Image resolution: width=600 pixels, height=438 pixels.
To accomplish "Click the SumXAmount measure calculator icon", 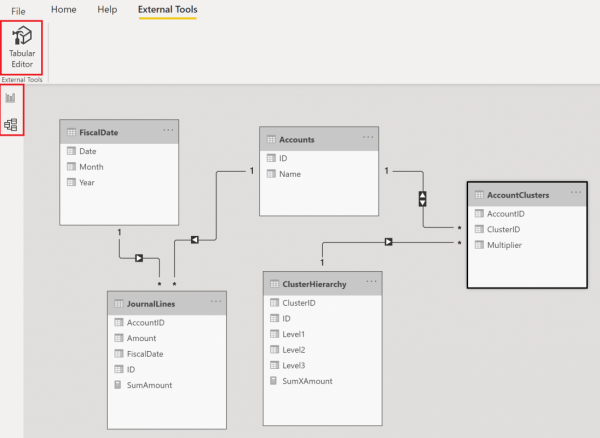I will point(274,381).
